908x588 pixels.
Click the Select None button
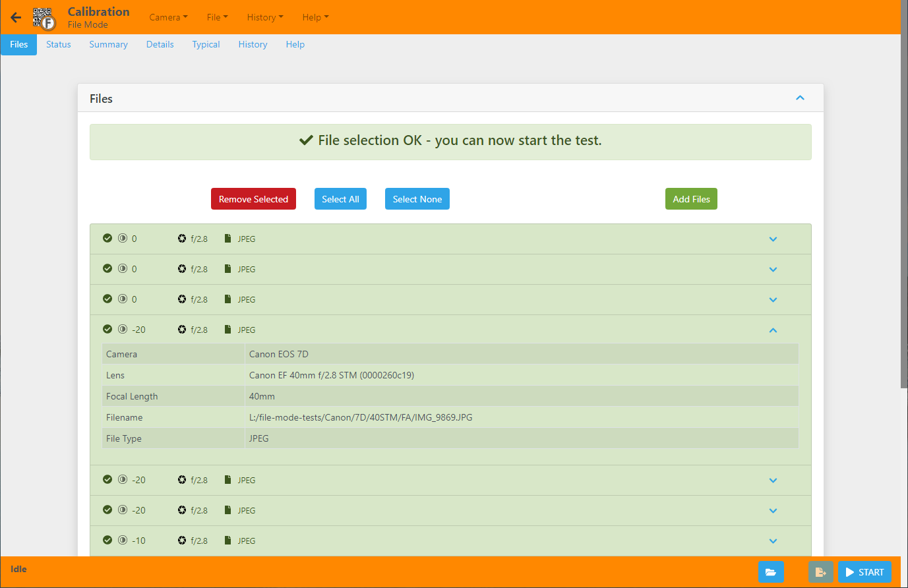tap(417, 199)
